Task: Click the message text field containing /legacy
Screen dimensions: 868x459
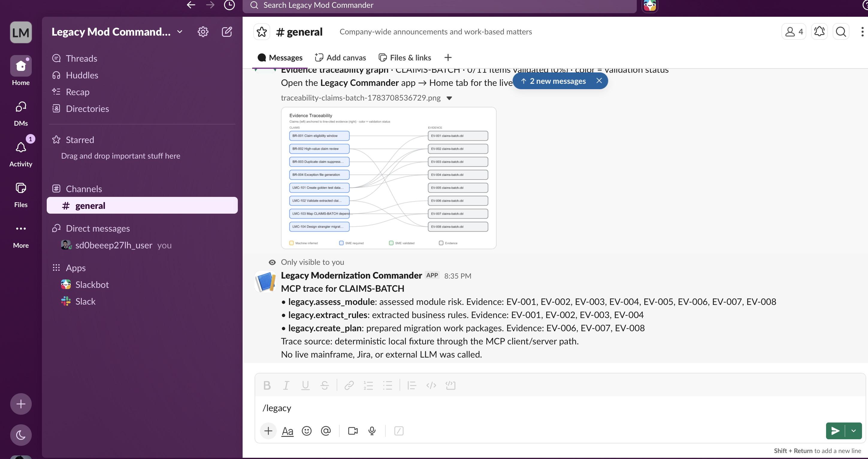Action: 559,408
